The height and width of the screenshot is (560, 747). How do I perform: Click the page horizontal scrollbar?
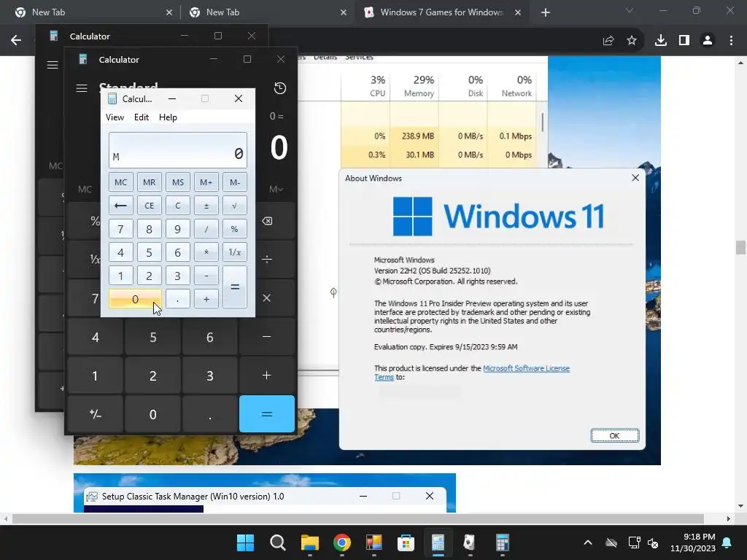pyautogui.click(x=357, y=518)
